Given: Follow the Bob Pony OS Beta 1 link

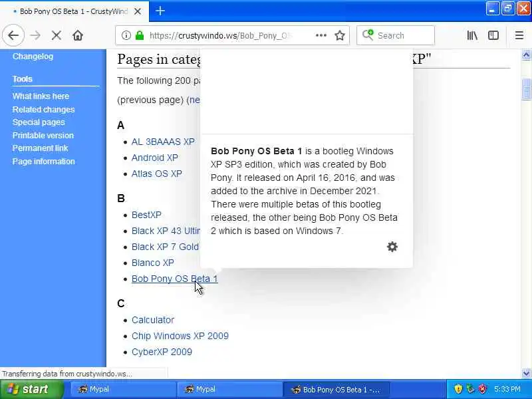Looking at the screenshot, I should (x=175, y=279).
